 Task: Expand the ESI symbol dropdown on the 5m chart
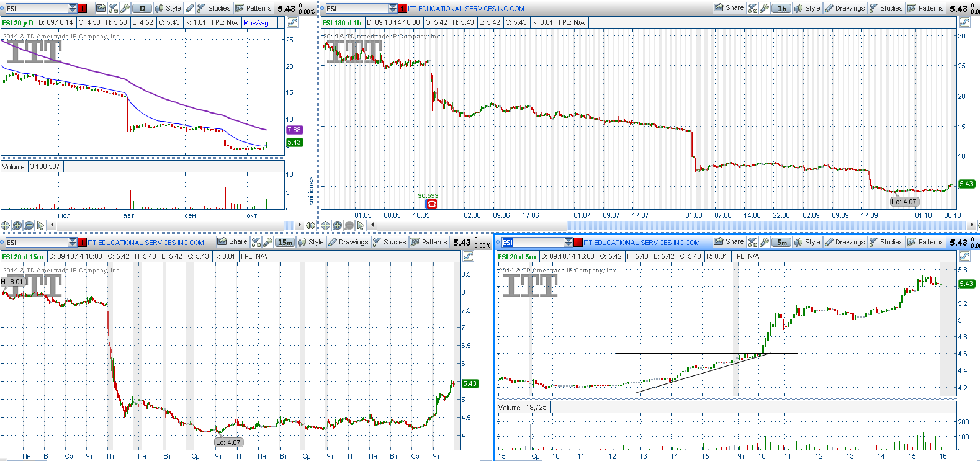569,242
